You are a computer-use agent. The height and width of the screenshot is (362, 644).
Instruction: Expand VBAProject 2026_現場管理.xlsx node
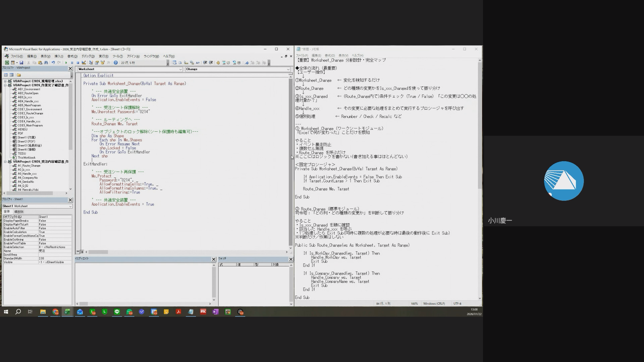[5, 81]
